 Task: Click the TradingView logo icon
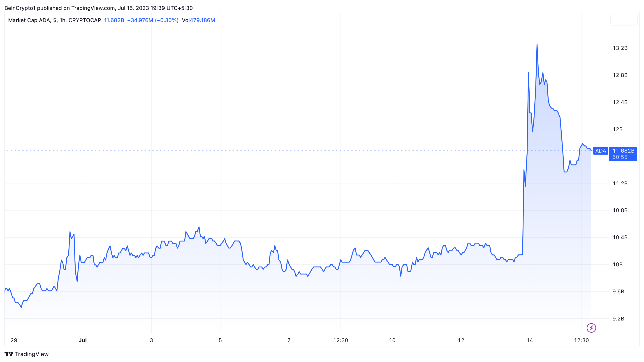pyautogui.click(x=9, y=354)
